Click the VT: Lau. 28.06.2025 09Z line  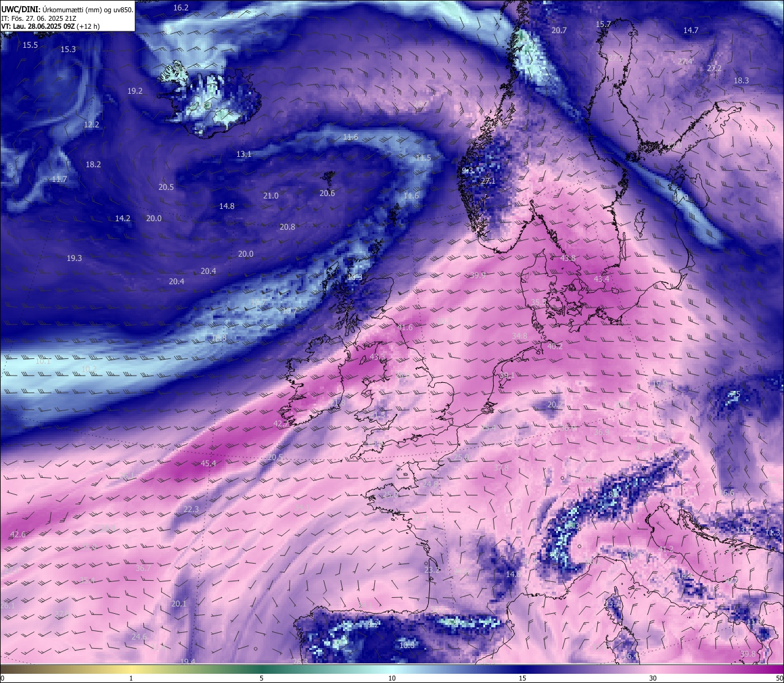pyautogui.click(x=37, y=26)
